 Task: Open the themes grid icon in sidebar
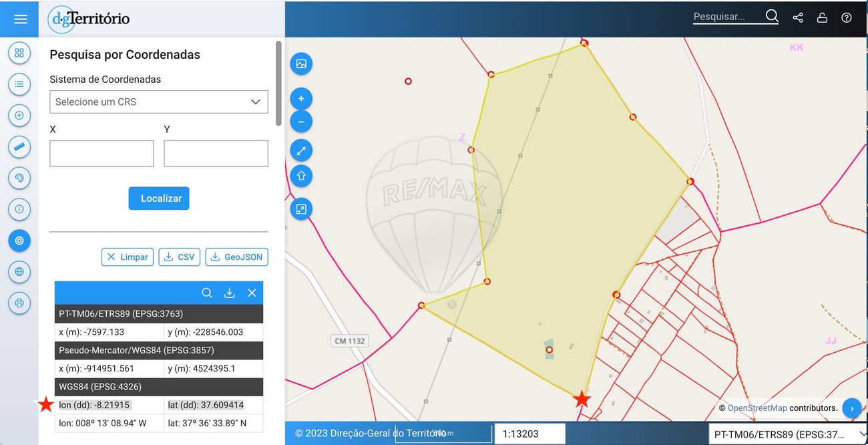19,53
